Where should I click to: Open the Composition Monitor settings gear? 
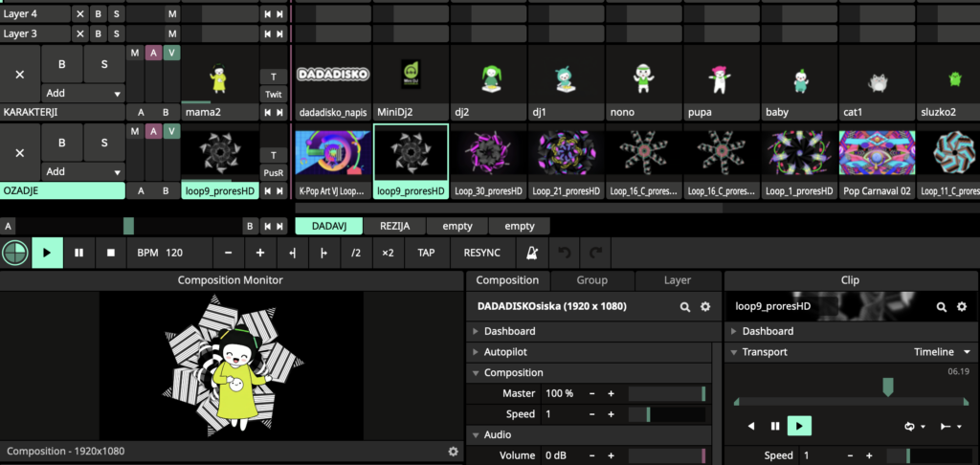tap(453, 451)
